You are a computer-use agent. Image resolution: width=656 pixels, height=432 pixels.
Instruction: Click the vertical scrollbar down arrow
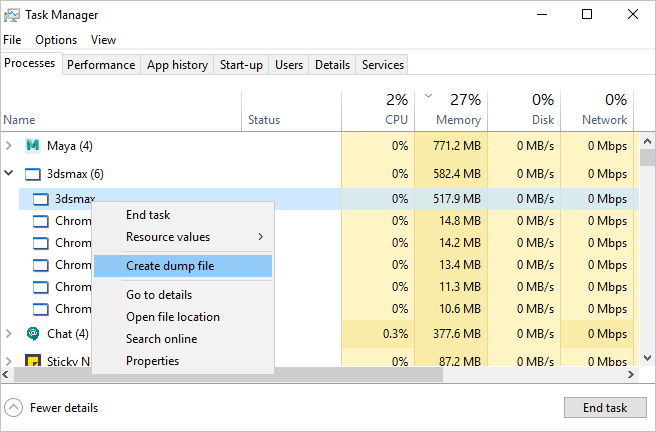(x=647, y=358)
